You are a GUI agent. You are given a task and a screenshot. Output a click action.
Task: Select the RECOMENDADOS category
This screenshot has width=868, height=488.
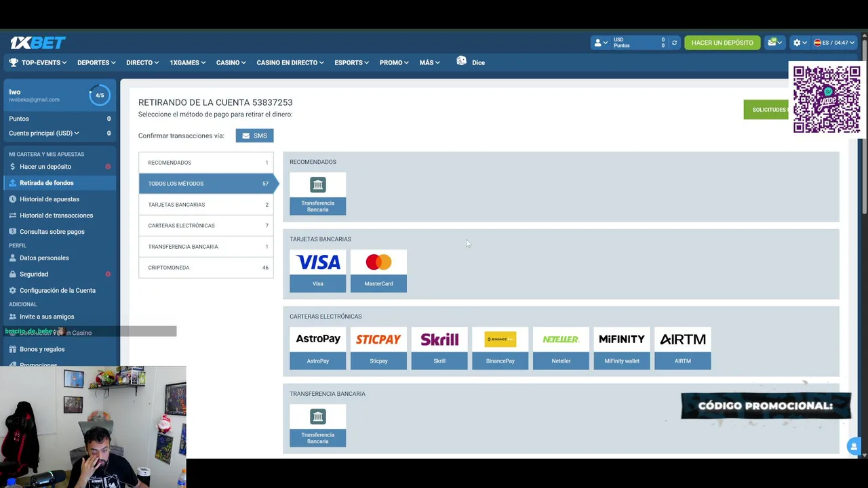click(206, 163)
